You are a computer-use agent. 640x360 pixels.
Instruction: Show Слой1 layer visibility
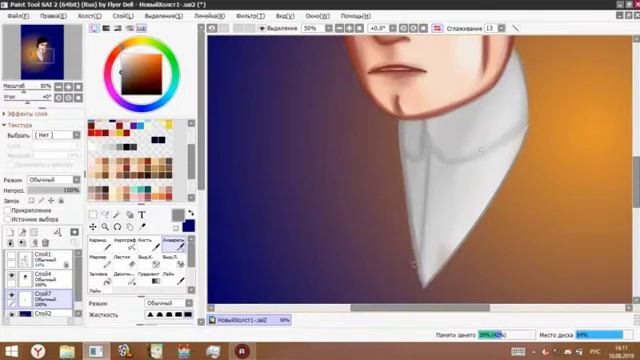(11, 256)
